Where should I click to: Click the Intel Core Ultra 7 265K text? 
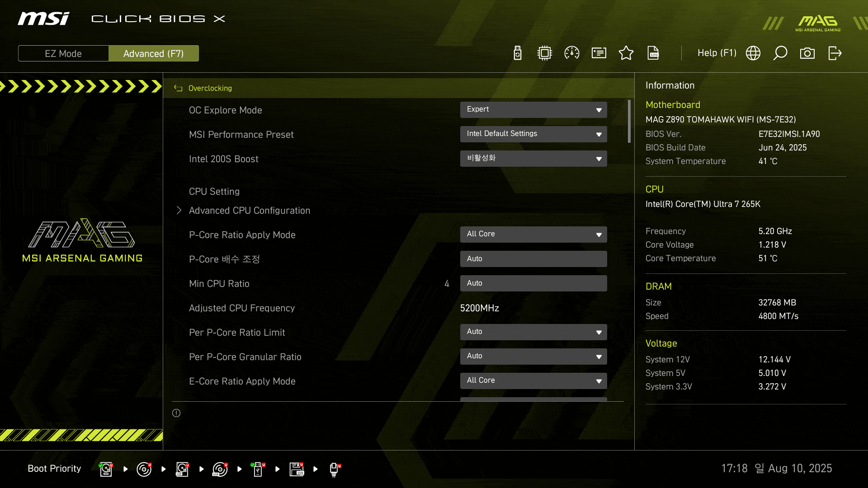tap(703, 204)
